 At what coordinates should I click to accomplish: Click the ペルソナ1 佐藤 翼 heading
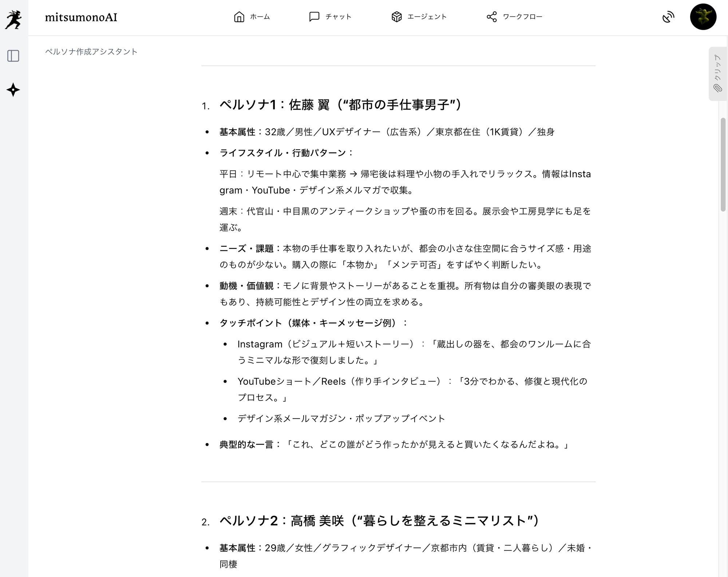(x=340, y=105)
